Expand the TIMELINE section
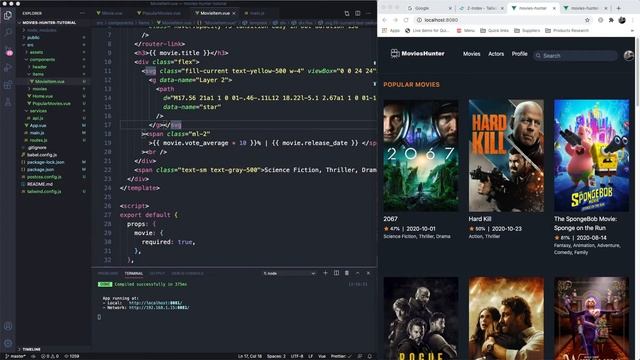Image resolution: width=640 pixels, height=360 pixels. pos(31,349)
